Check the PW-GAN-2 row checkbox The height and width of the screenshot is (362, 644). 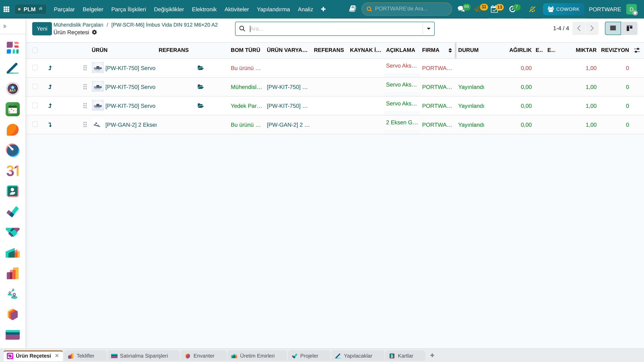pyautogui.click(x=35, y=124)
